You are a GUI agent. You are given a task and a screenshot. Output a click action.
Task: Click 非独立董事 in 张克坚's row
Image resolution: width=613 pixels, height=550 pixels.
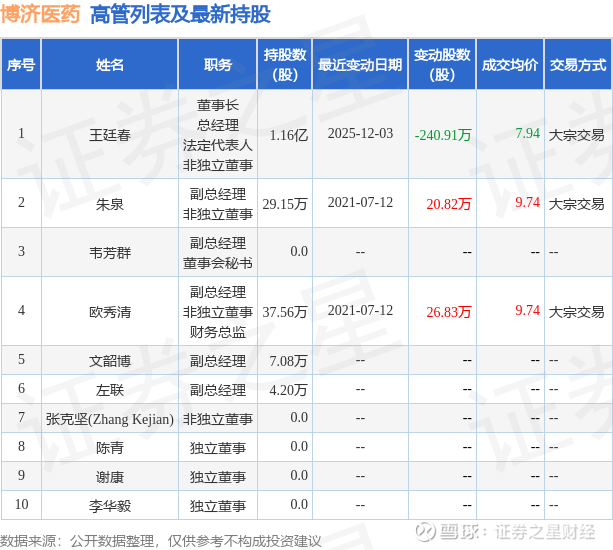(218, 419)
